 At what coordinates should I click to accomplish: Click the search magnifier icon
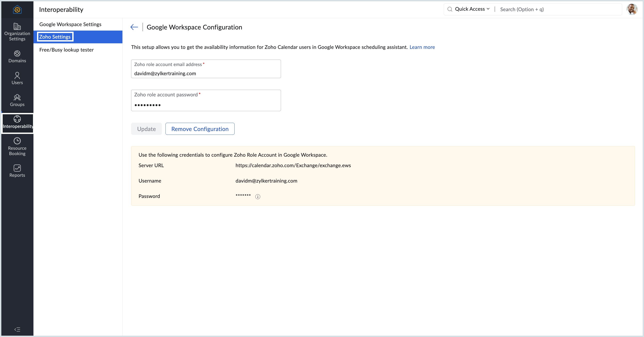point(450,9)
